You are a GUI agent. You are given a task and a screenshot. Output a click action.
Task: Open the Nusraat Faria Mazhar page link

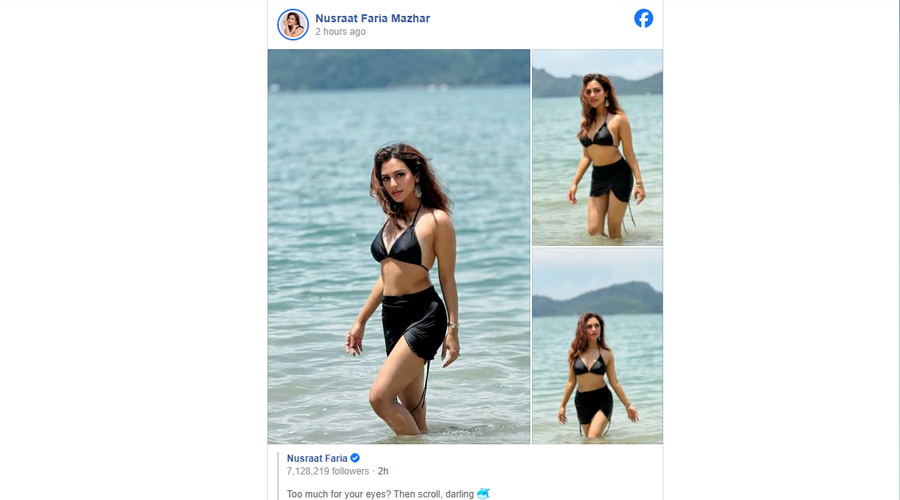point(372,18)
